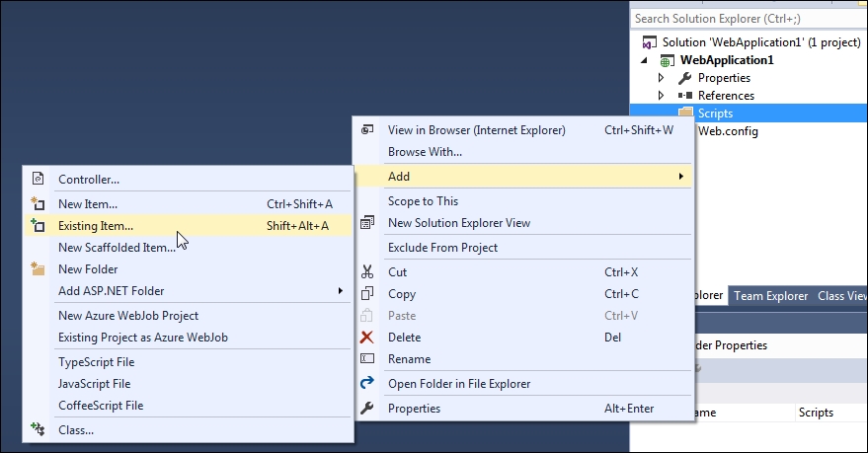
Task: Choose Existing Project as Azure WebJob
Action: click(189, 337)
